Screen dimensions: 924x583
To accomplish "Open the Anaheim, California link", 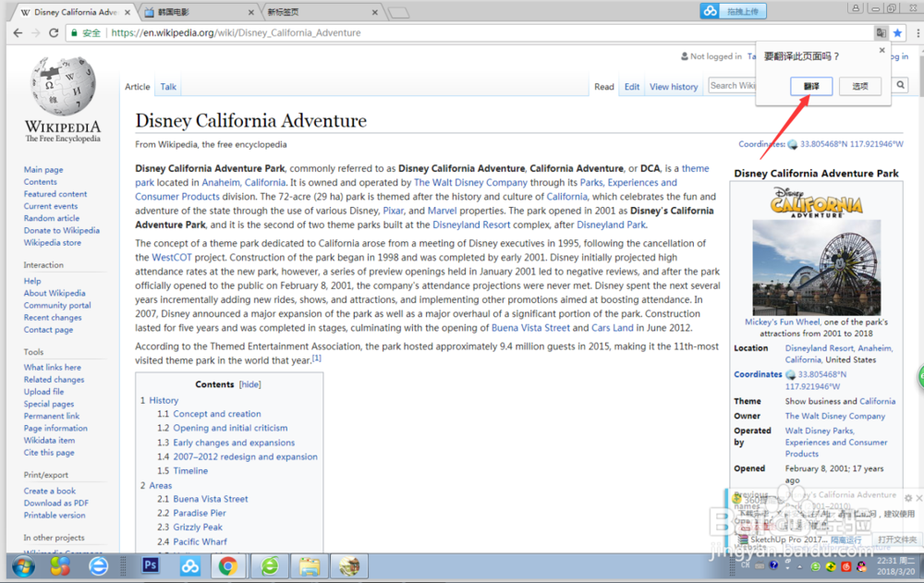I will [x=243, y=183].
